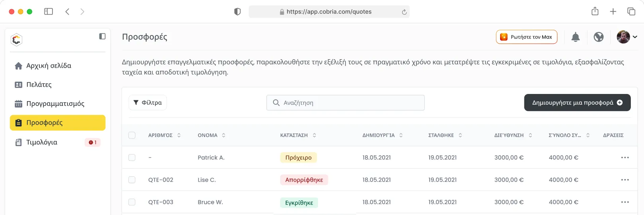Sort by ΔΗΜΙΟΥΡΓΊΑ column arrows

[401, 135]
